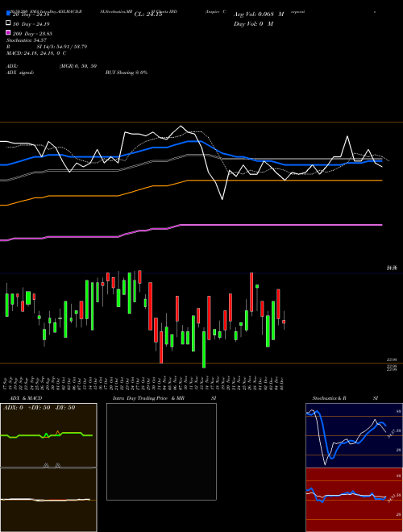The image size is (403, 532).
Task: Click the 'Day Vol: 0 M' readout
Action: [253, 23]
